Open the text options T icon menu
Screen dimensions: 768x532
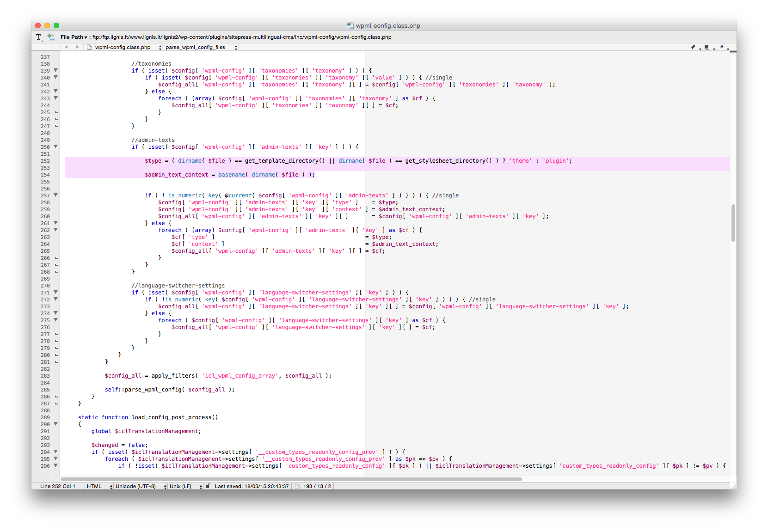pos(39,37)
